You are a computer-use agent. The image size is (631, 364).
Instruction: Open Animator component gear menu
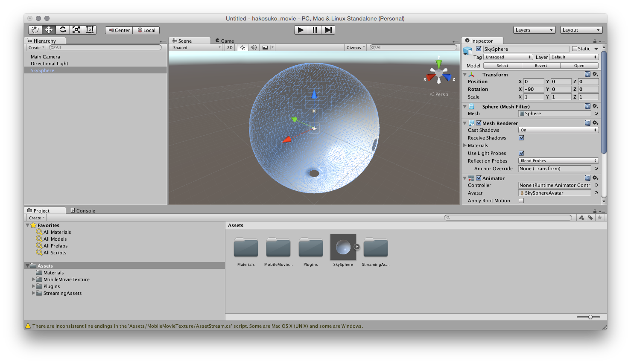(x=595, y=178)
